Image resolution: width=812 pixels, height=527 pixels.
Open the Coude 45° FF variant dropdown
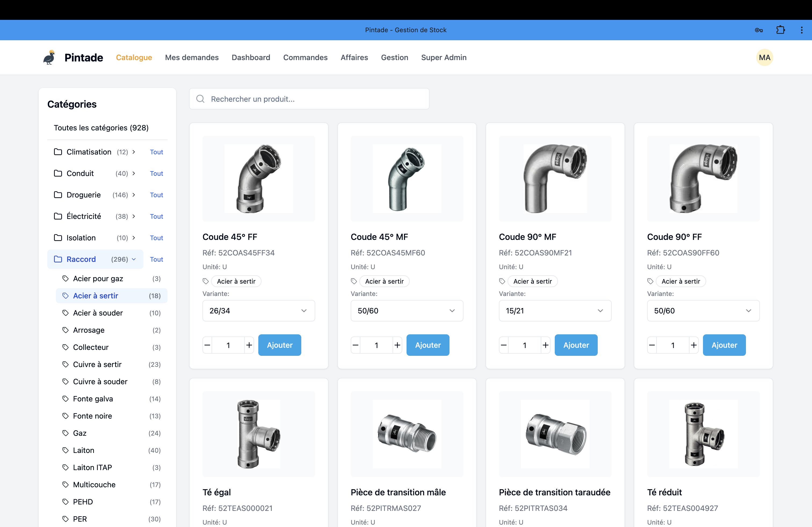click(258, 310)
